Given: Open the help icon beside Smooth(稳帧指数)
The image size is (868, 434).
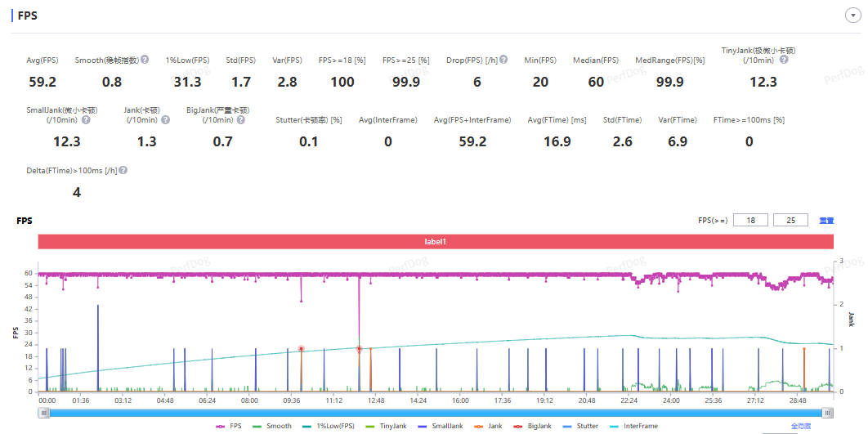Looking at the screenshot, I should (145, 59).
